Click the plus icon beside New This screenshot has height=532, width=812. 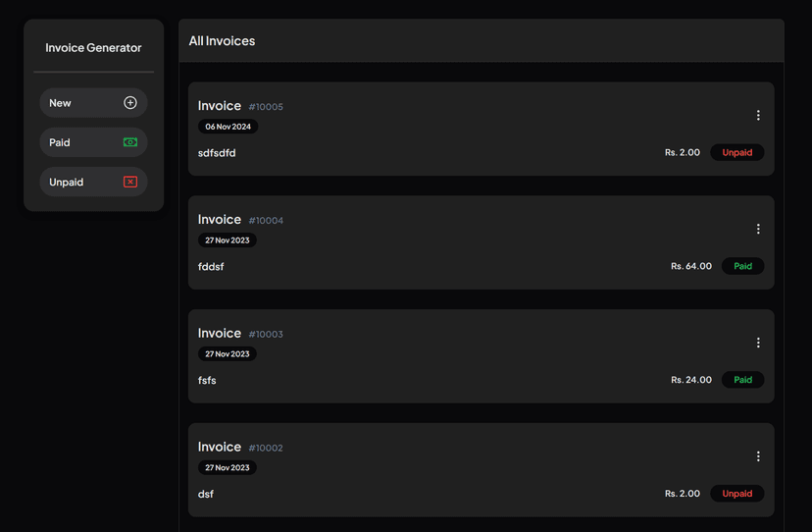click(x=130, y=103)
